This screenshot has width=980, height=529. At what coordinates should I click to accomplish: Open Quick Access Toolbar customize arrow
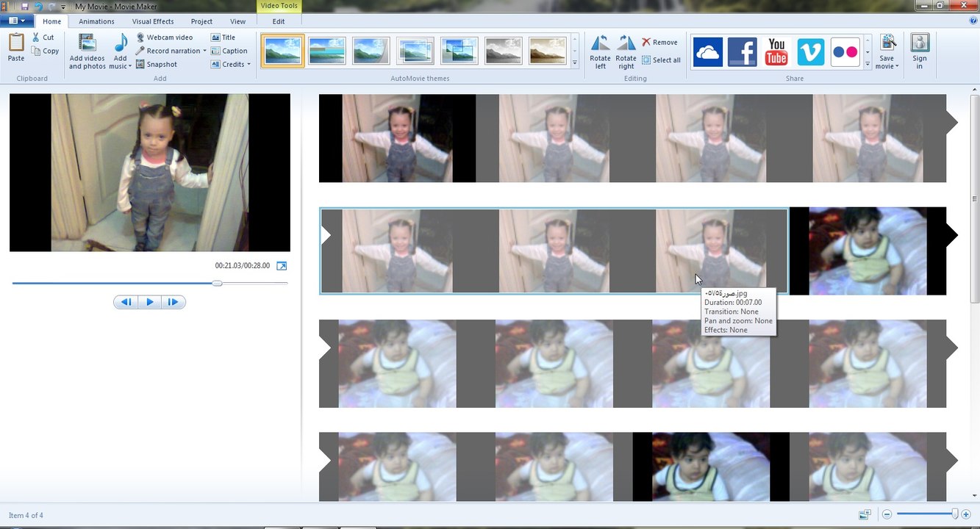[62, 6]
